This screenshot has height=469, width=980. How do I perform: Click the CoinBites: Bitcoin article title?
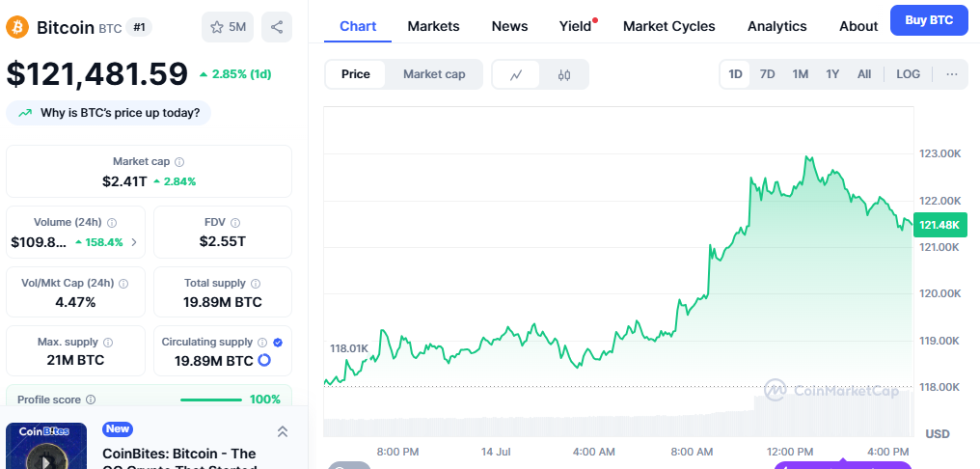[179, 460]
